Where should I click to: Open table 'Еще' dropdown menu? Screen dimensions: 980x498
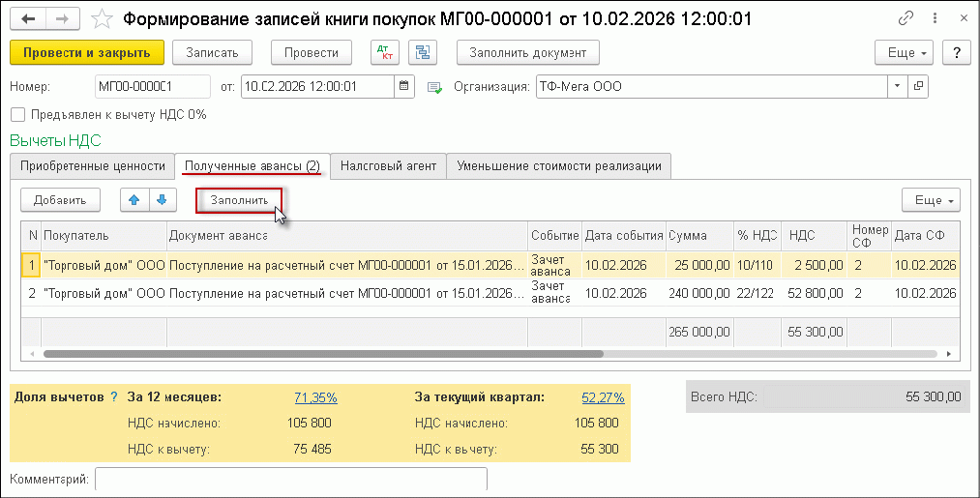[931, 199]
